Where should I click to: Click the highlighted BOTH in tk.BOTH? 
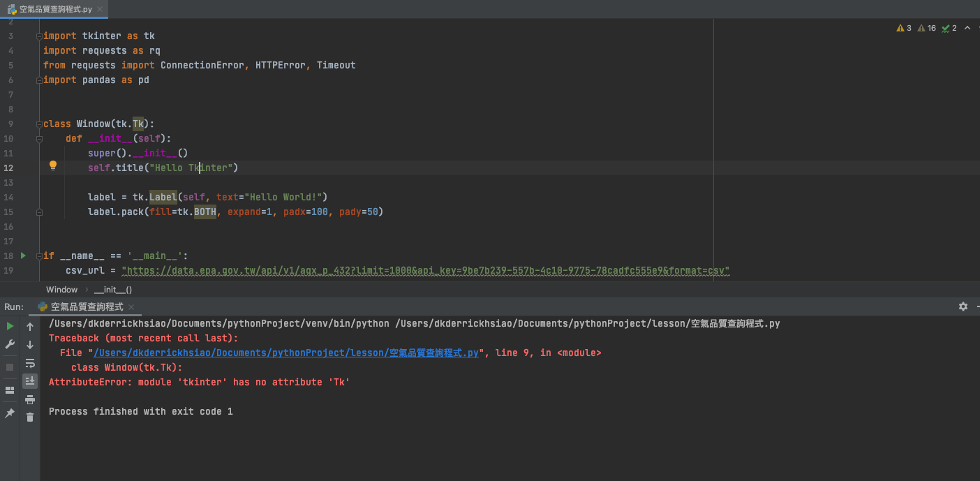205,212
